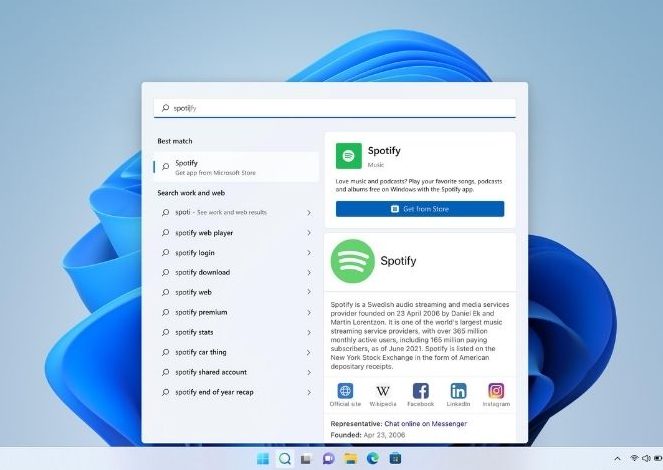Select 'spotify end of year recap' text
This screenshot has width=663, height=470.
[x=214, y=392]
